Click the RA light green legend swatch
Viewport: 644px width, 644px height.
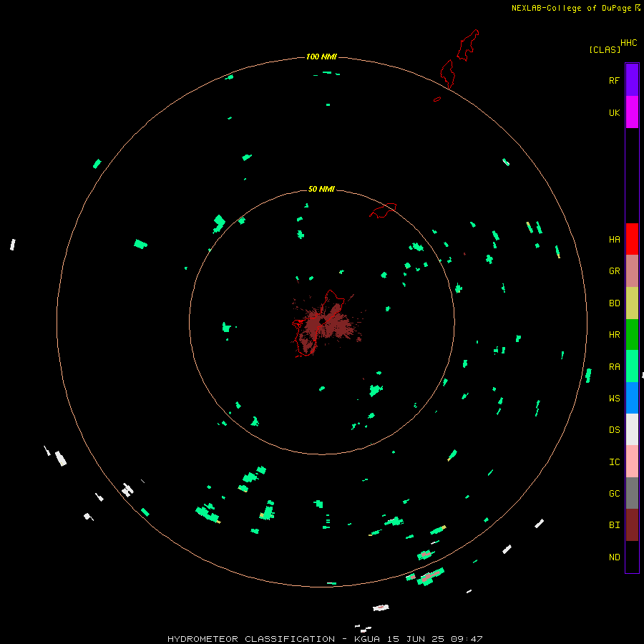pyautogui.click(x=632, y=366)
